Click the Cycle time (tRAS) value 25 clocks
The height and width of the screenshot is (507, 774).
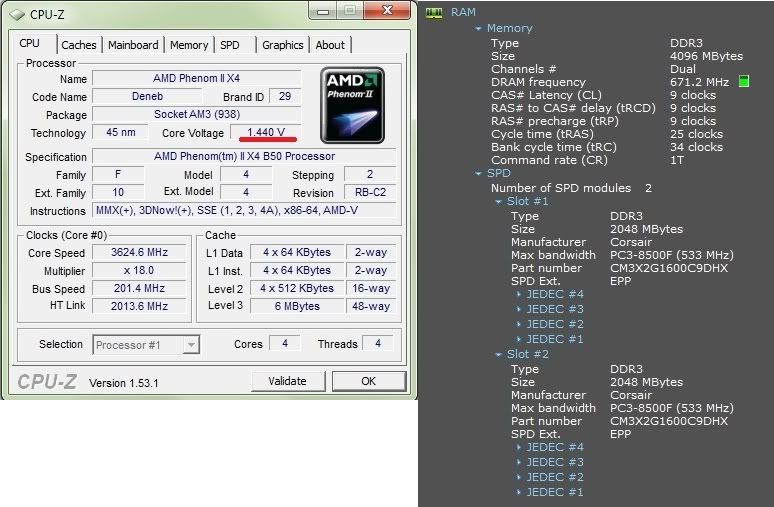coord(696,134)
